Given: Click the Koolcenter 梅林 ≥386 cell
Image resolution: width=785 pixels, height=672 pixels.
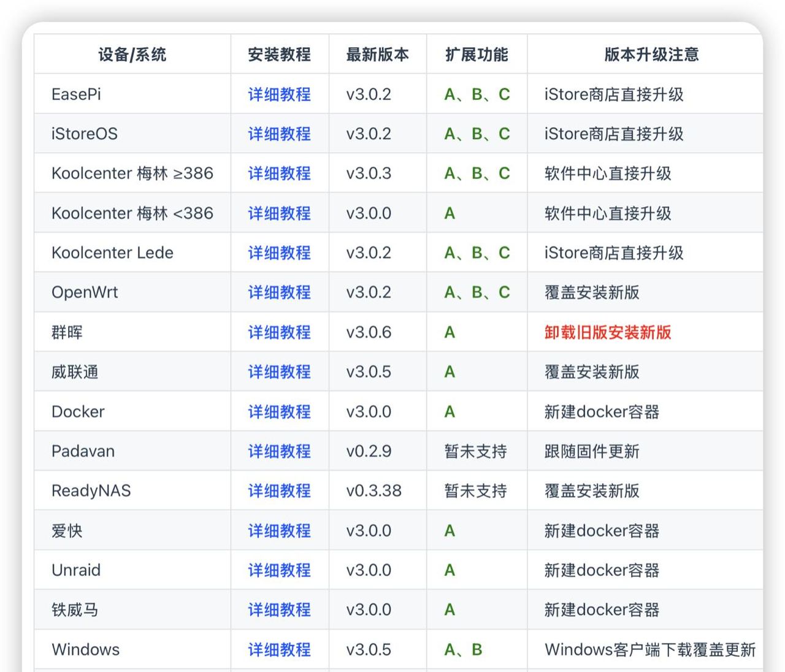Looking at the screenshot, I should [x=132, y=174].
